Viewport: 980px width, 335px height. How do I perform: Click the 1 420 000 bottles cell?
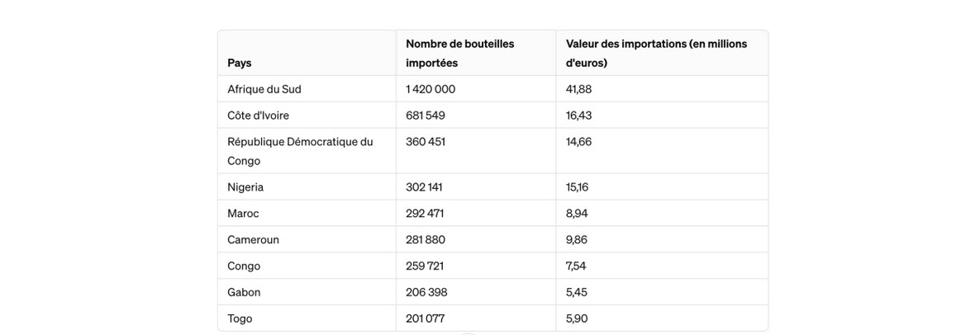pos(431,89)
